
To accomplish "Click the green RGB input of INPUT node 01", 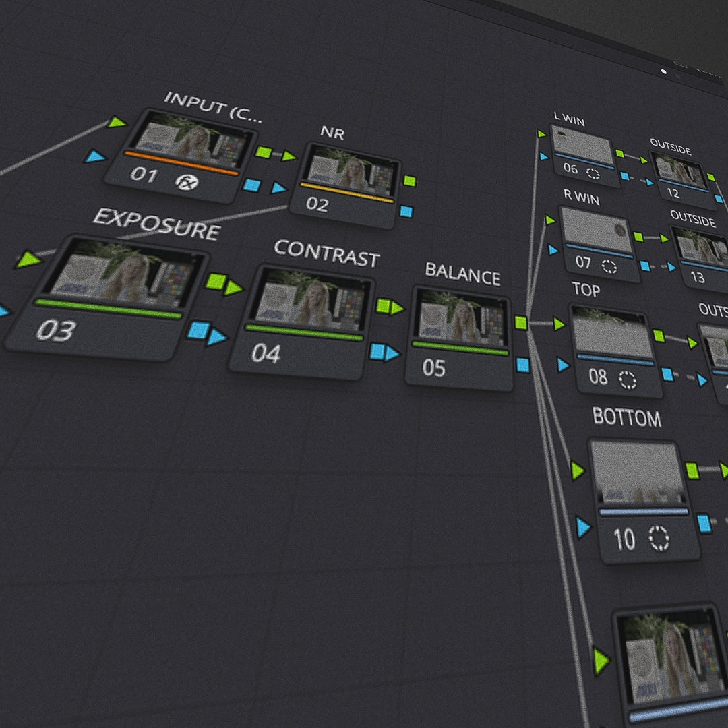I will point(117,123).
